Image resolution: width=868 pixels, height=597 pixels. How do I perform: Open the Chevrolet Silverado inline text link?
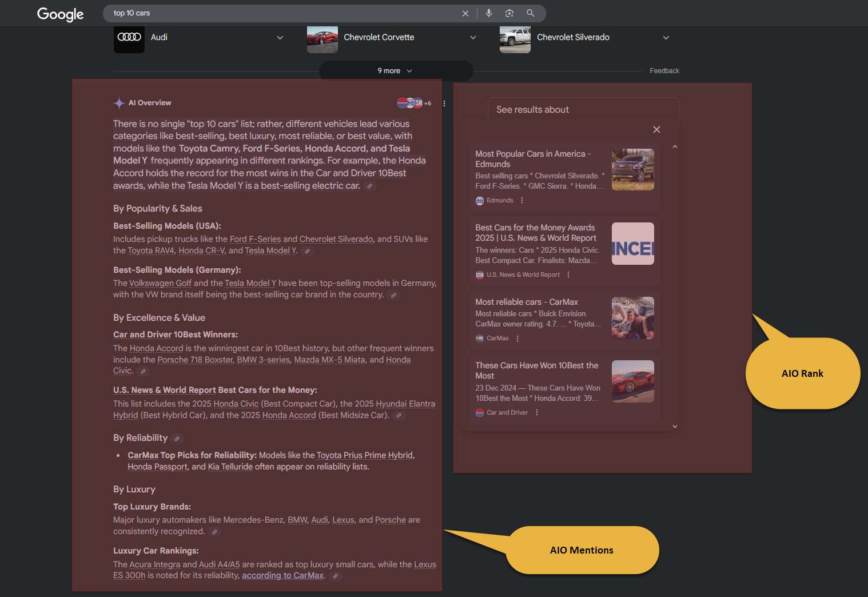tap(336, 239)
